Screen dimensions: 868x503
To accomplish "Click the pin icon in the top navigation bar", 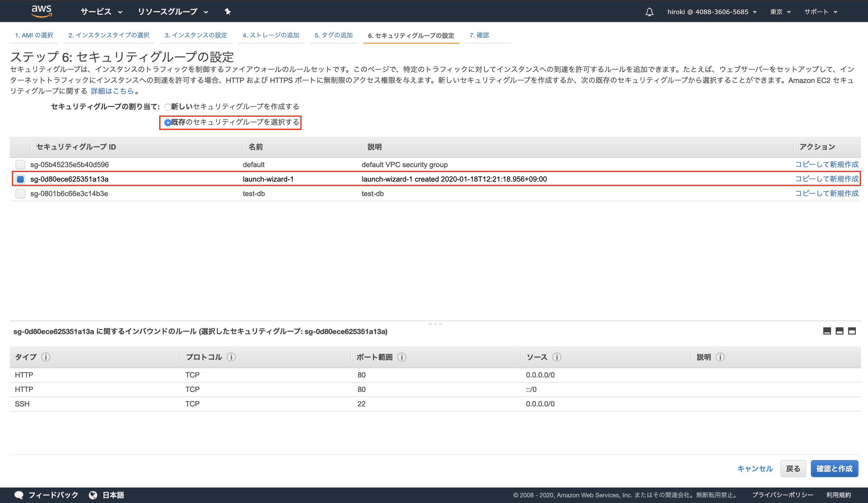I will click(x=228, y=11).
